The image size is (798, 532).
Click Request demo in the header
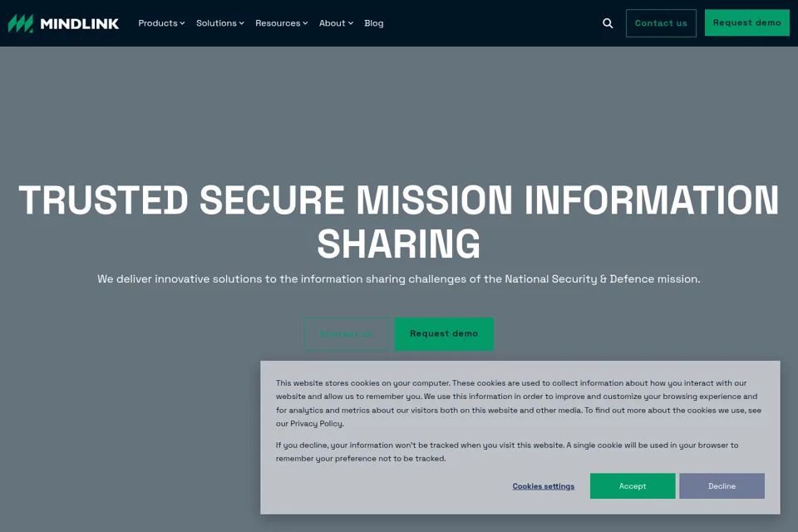(747, 23)
